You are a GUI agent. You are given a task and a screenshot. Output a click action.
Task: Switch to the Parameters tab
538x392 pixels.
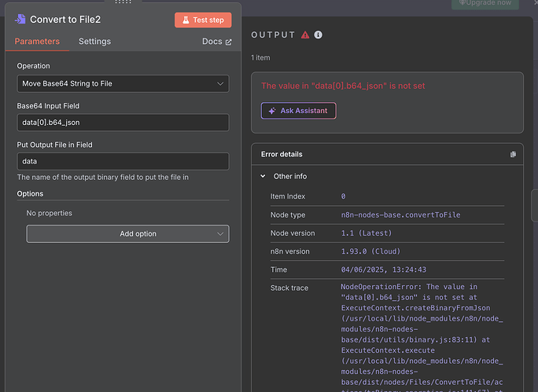[x=37, y=42]
